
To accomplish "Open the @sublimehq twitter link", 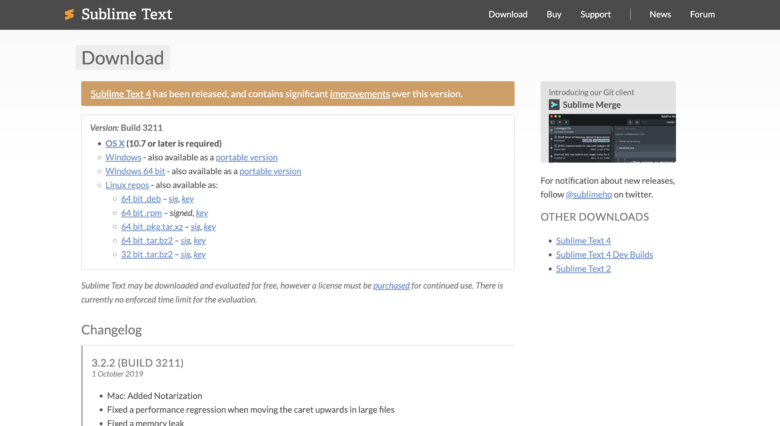I will point(588,195).
